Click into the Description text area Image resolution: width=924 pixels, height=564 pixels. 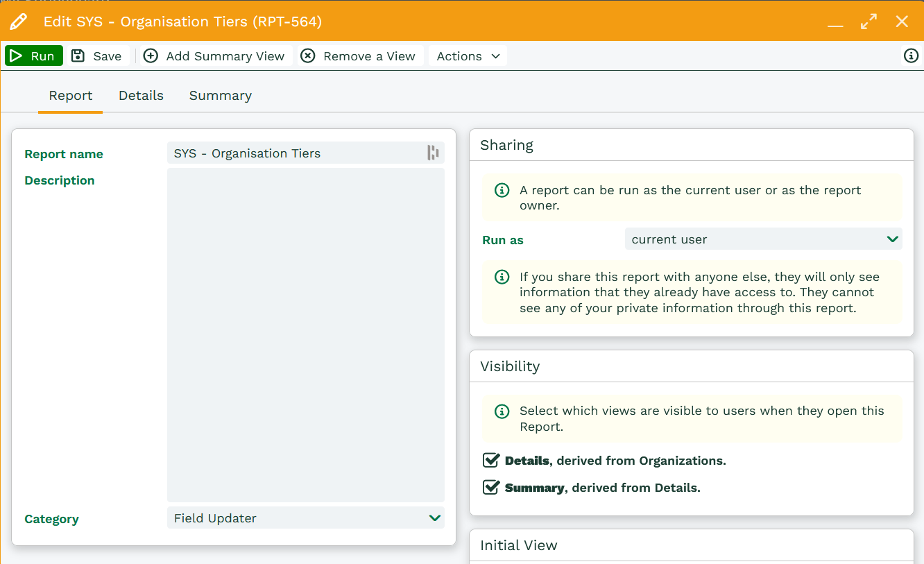[305, 334]
